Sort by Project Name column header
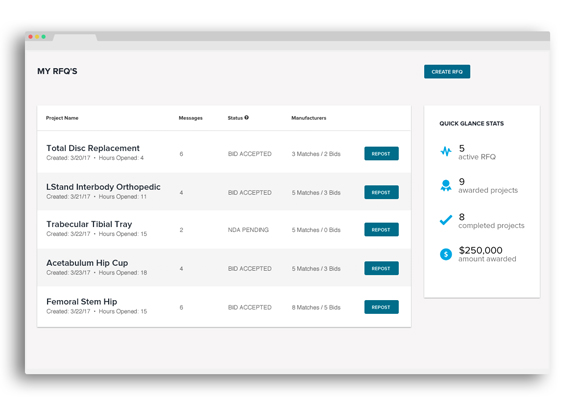 [x=62, y=118]
